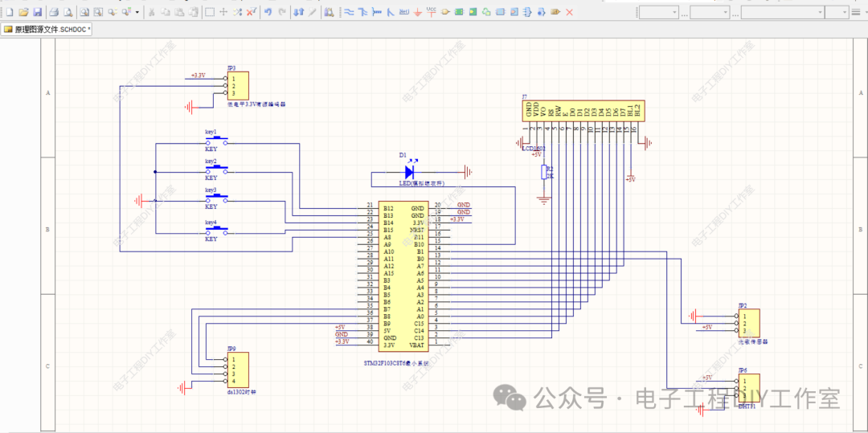Print the schematic using the printer icon
The height and width of the screenshot is (433, 868).
[53, 11]
